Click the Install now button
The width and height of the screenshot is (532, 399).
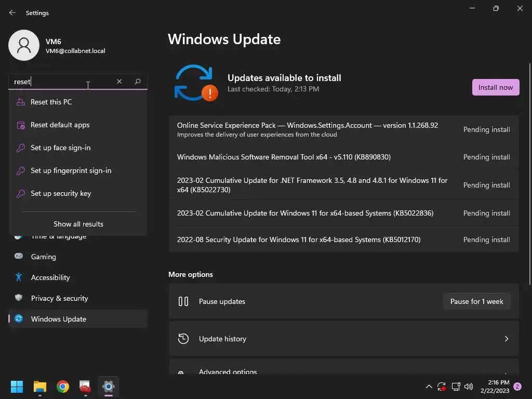coord(495,87)
